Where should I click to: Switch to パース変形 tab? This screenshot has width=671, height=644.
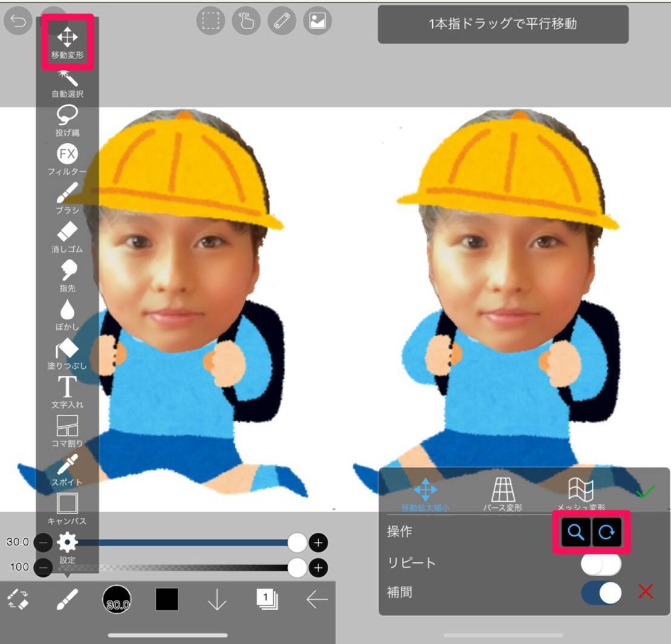[x=503, y=495]
